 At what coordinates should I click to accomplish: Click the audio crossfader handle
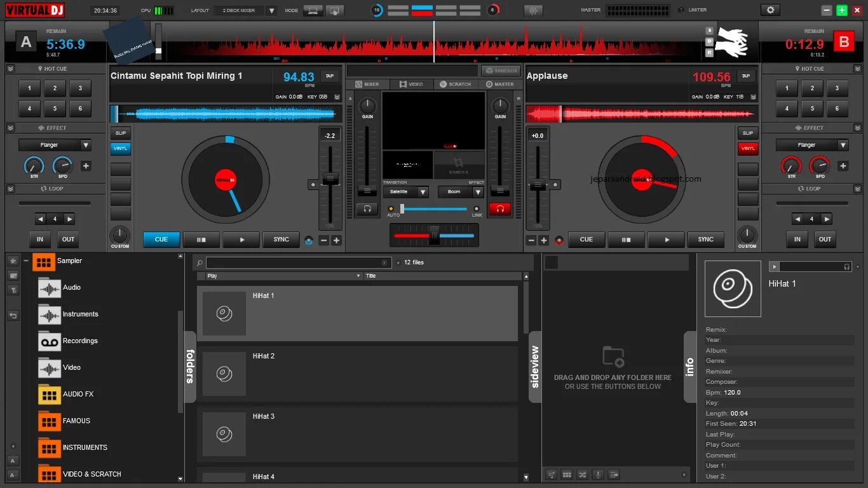434,235
